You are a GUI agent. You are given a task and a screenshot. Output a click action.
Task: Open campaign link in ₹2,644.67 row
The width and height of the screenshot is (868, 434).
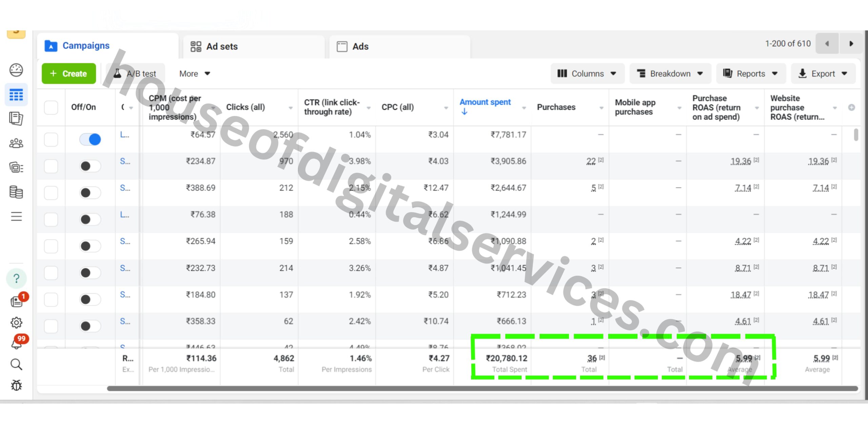click(x=125, y=188)
